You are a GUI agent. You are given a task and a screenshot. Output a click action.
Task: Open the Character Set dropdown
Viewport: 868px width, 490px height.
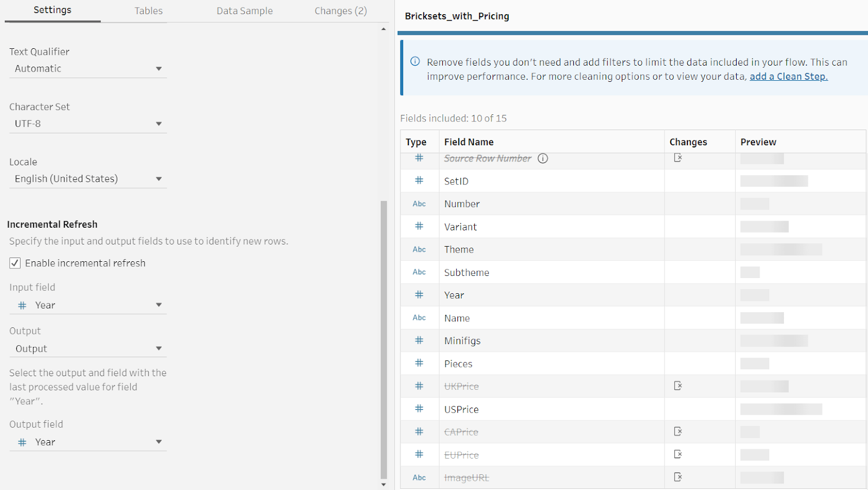point(88,124)
